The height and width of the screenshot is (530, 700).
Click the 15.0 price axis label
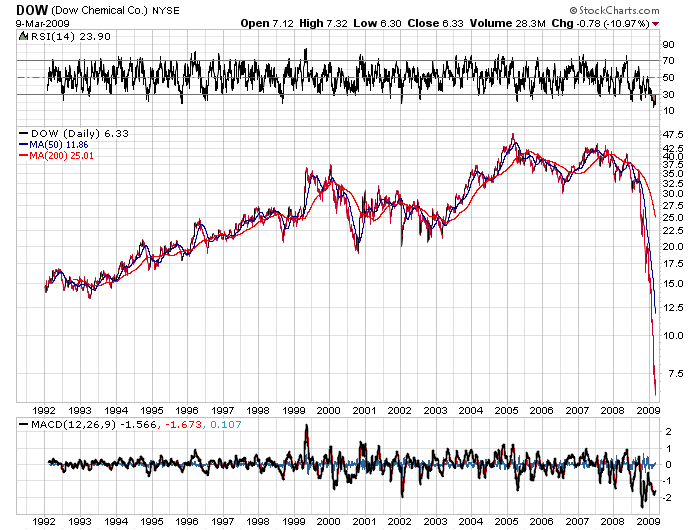pyautogui.click(x=673, y=284)
